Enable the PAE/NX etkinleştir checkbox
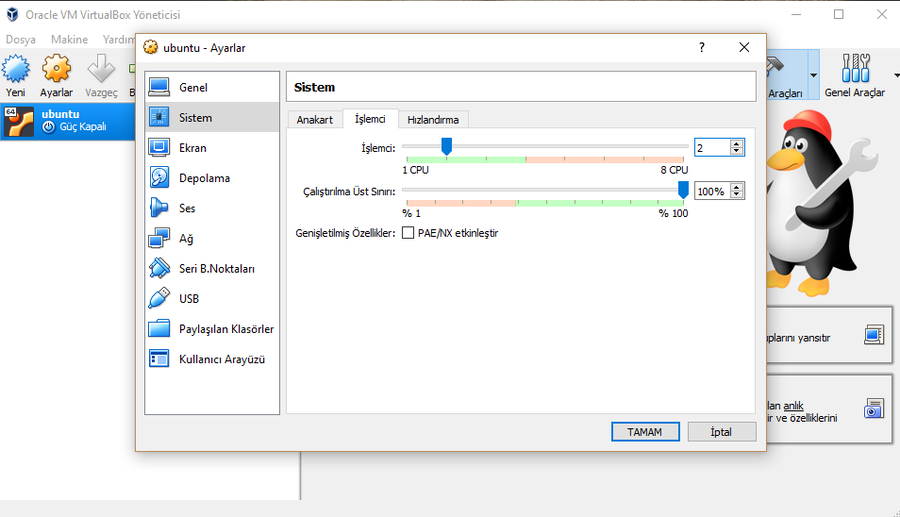900x517 pixels. coord(408,233)
